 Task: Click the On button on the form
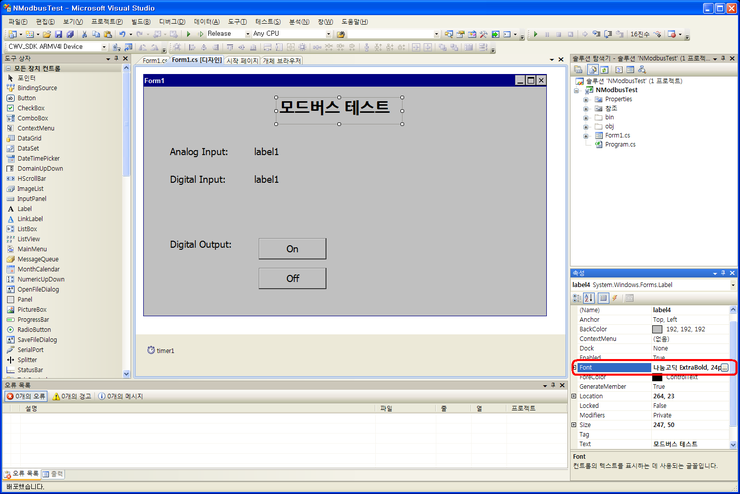coord(292,249)
